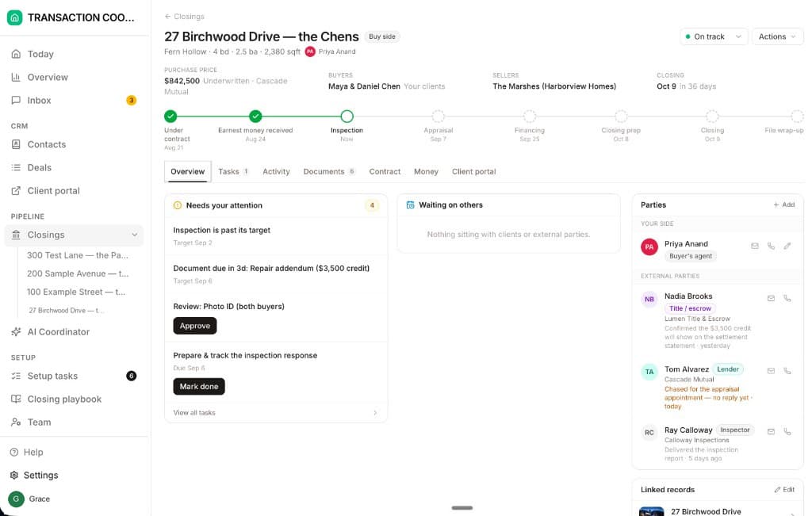Open the Actions dropdown menu
Screen dimensions: 812x516
pyautogui.click(x=777, y=36)
